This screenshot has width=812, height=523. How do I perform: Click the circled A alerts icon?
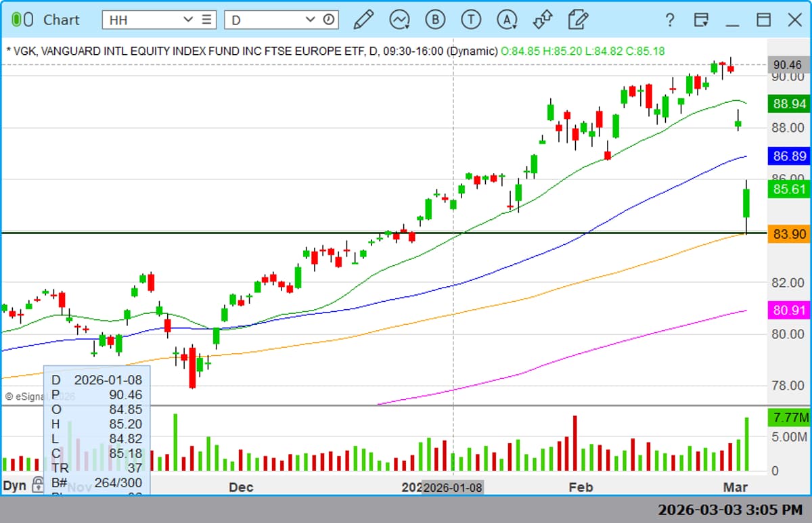point(507,20)
